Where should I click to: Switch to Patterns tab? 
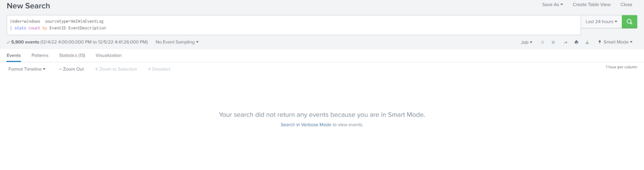(x=40, y=55)
